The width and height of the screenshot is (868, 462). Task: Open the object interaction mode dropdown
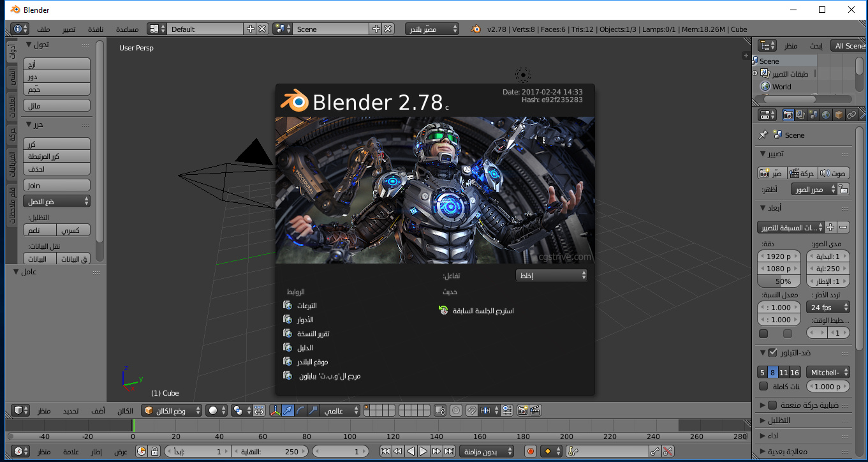(x=172, y=410)
